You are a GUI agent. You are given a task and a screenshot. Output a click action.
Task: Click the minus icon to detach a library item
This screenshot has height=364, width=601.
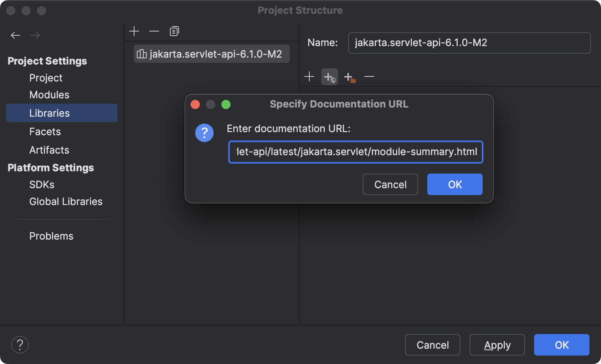tap(369, 76)
